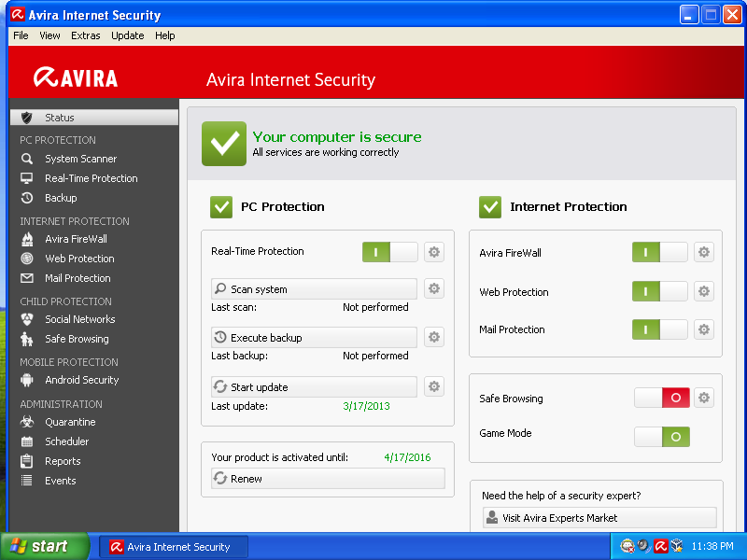Screen dimensions: 747x560
Task: Click the Status shield icon in sidebar
Action: click(27, 118)
